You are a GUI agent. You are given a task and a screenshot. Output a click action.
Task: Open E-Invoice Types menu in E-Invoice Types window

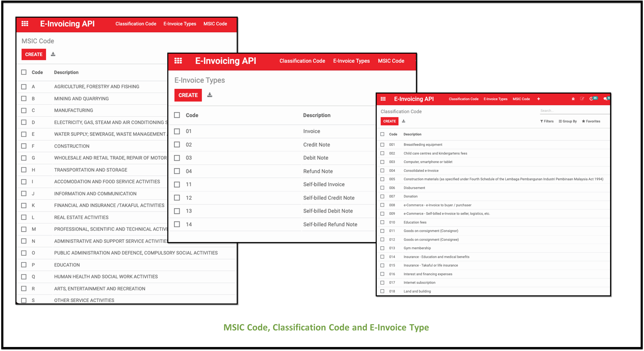[x=351, y=61]
